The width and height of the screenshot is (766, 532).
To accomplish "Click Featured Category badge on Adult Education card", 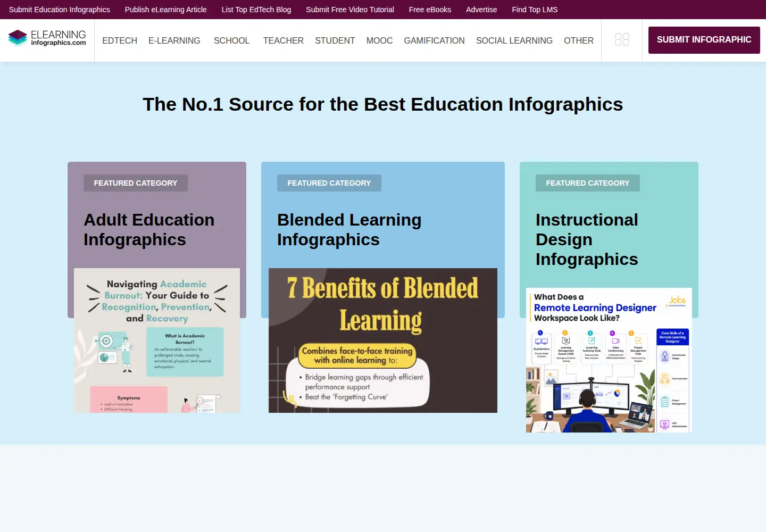I will point(136,183).
